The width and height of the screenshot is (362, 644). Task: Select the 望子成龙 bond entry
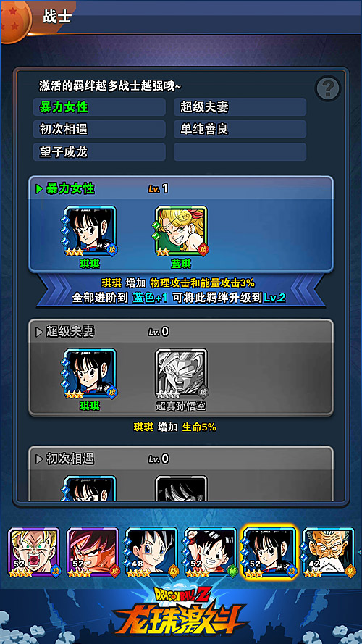(99, 152)
